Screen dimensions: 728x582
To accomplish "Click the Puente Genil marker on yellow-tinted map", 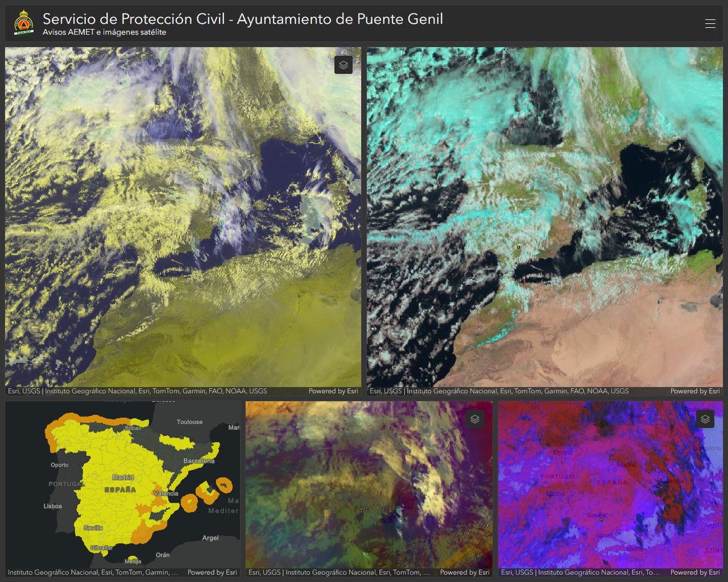I will click(158, 242).
